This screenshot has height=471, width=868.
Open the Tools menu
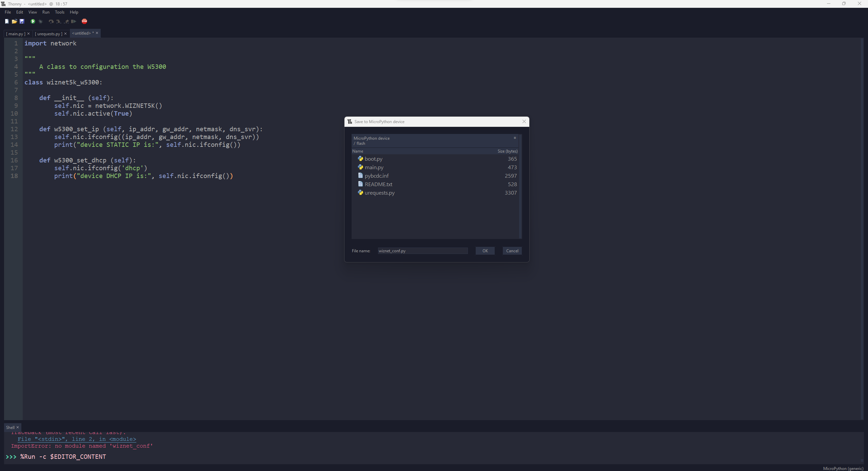coord(59,12)
